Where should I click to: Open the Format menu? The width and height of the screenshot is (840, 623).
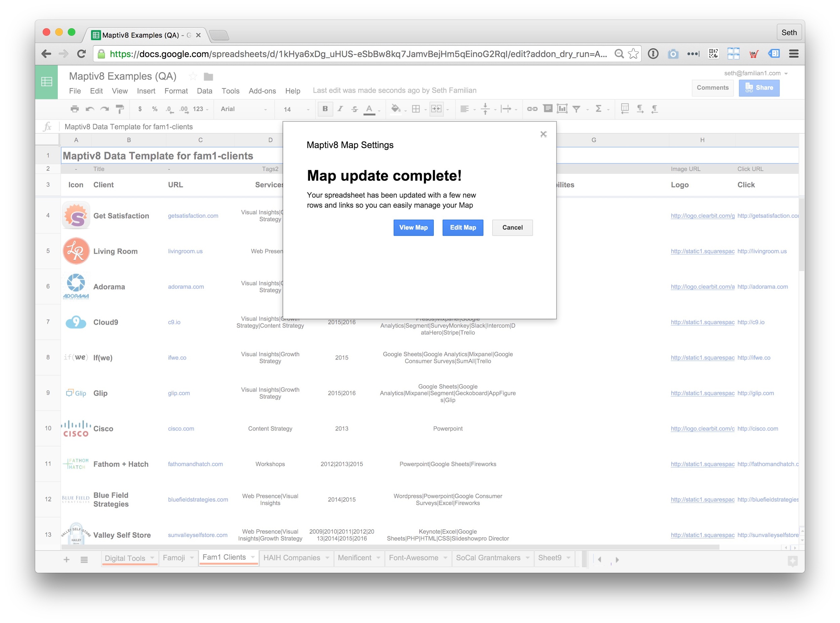pyautogui.click(x=176, y=91)
